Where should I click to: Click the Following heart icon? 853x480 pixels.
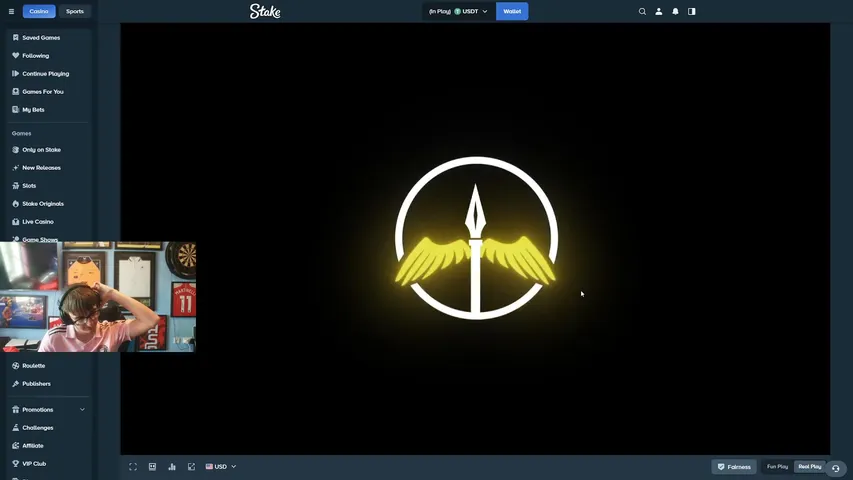[x=15, y=56]
